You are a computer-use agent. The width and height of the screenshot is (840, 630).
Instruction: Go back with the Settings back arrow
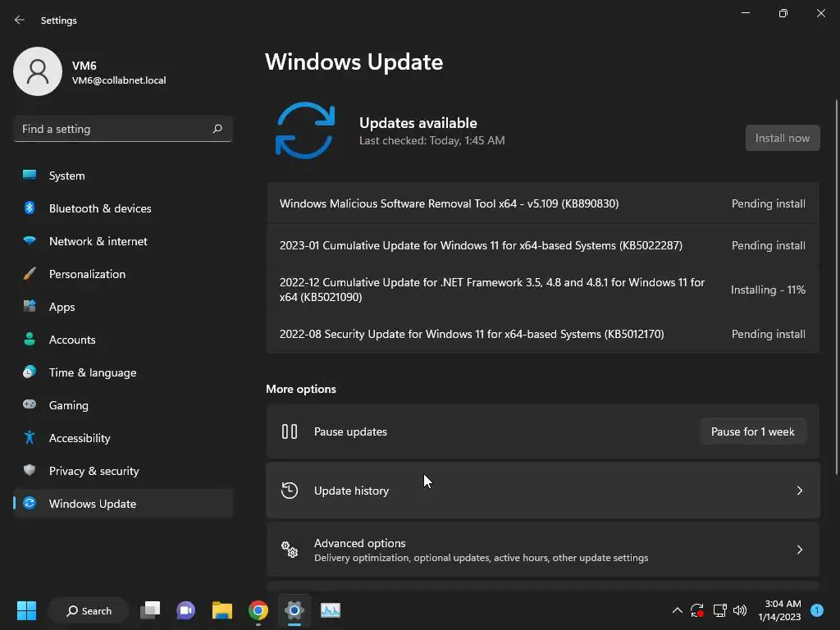pos(20,20)
